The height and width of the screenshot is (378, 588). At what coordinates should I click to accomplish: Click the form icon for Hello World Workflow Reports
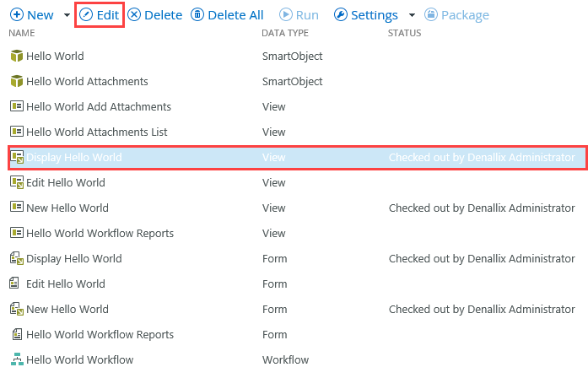[x=16, y=335]
